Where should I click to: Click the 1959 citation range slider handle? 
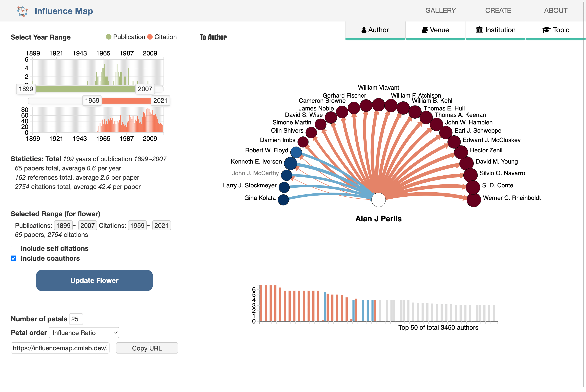[x=92, y=101]
